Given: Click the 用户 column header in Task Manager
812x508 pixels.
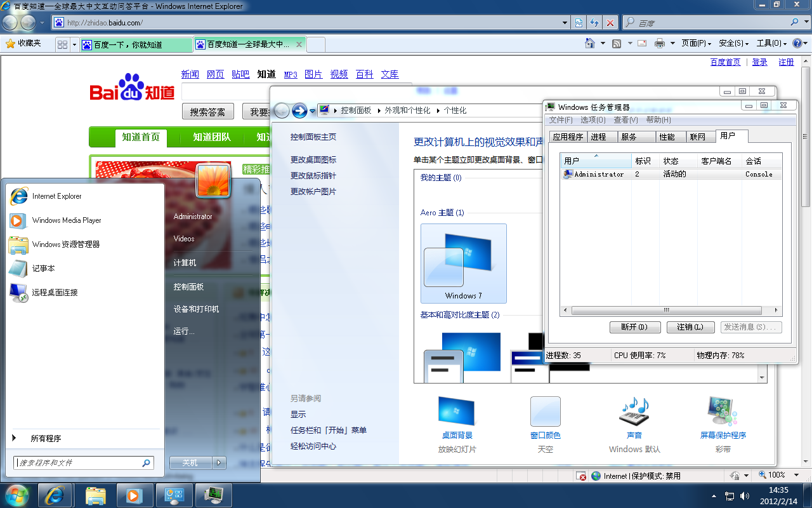Looking at the screenshot, I should point(596,161).
